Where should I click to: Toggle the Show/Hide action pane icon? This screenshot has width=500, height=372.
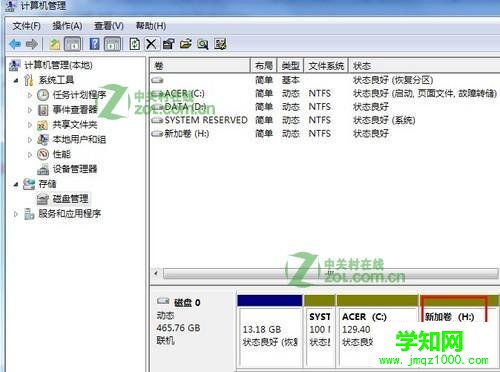coord(112,44)
